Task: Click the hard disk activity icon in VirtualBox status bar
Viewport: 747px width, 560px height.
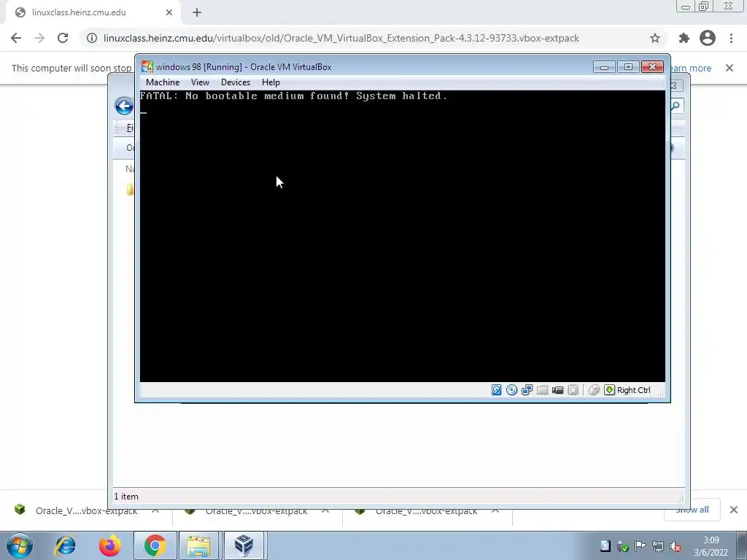Action: click(x=496, y=390)
